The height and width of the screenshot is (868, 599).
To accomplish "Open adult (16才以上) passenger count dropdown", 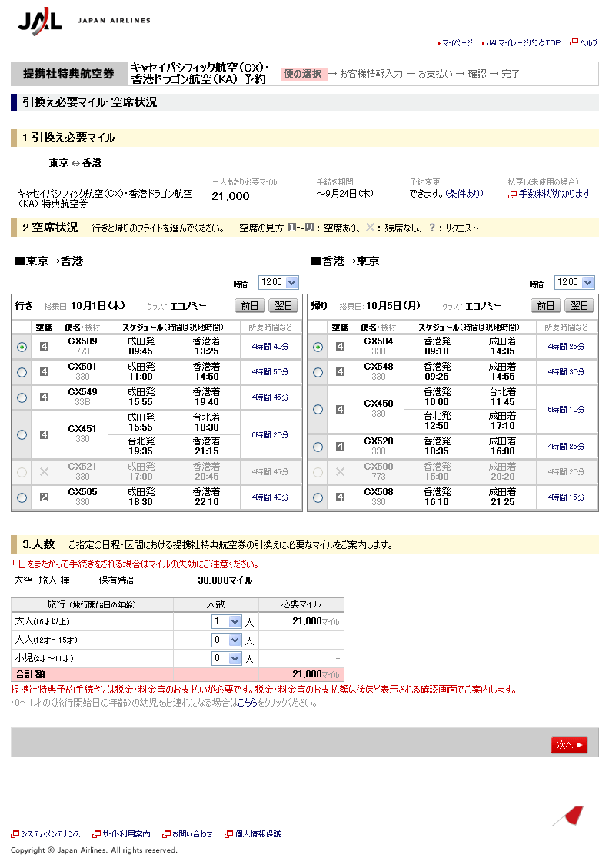I will tap(227, 621).
